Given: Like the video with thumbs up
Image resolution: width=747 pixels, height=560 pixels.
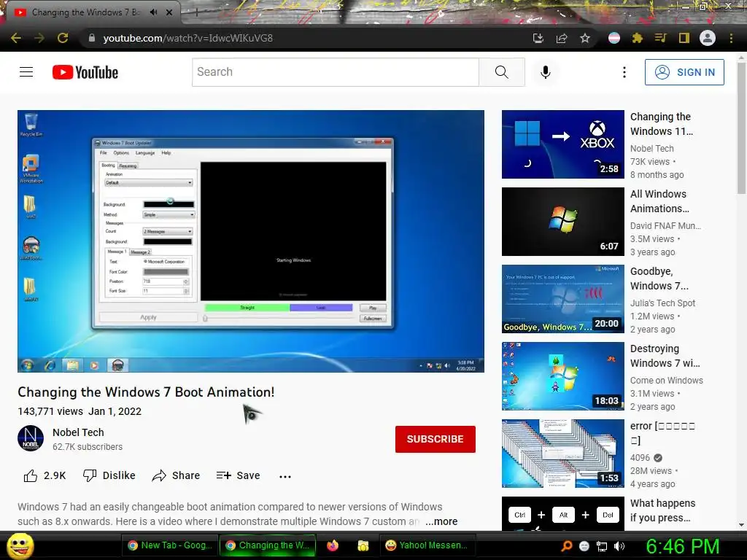Looking at the screenshot, I should click(x=44, y=475).
